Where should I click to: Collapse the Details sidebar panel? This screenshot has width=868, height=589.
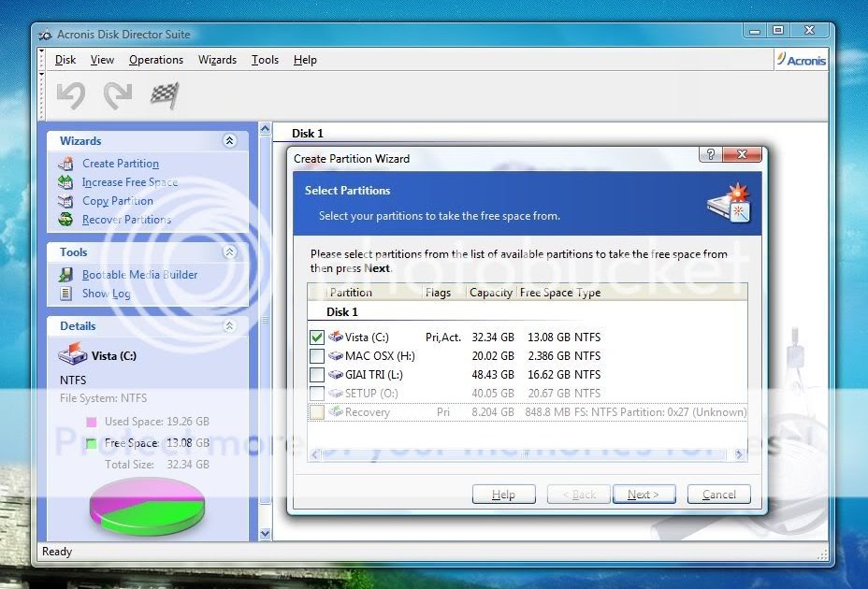230,326
